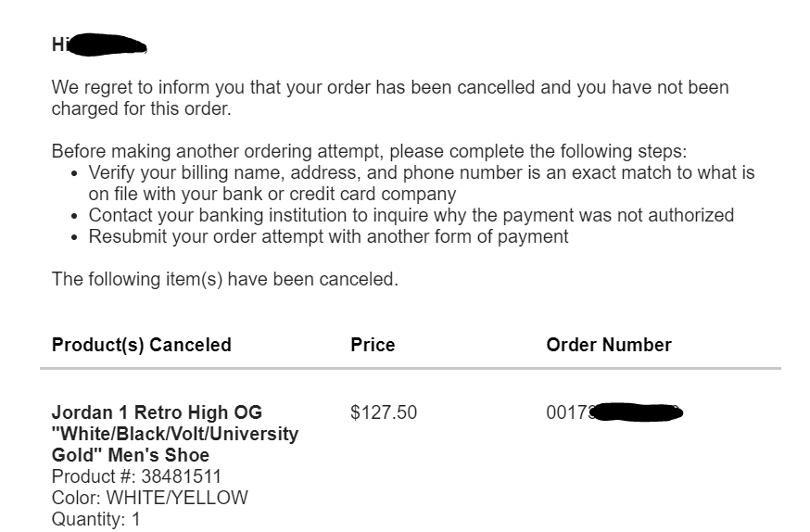Viewport: 810px width, 532px height.
Task: Click 'The following item(s) have been canceled'
Action: click(x=224, y=279)
